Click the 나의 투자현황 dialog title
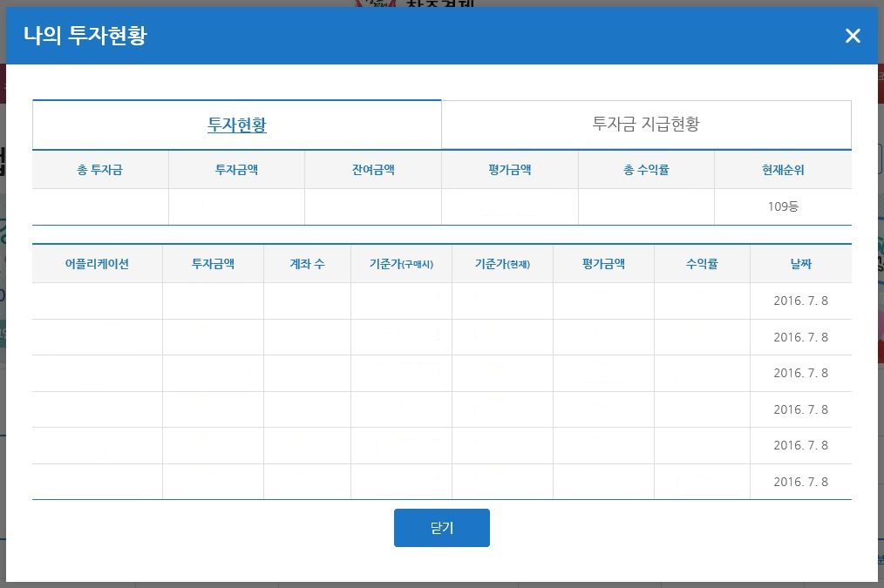 pyautogui.click(x=85, y=36)
